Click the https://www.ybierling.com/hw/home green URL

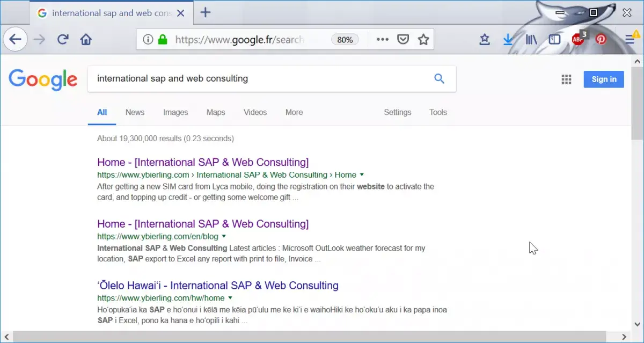tap(160, 298)
